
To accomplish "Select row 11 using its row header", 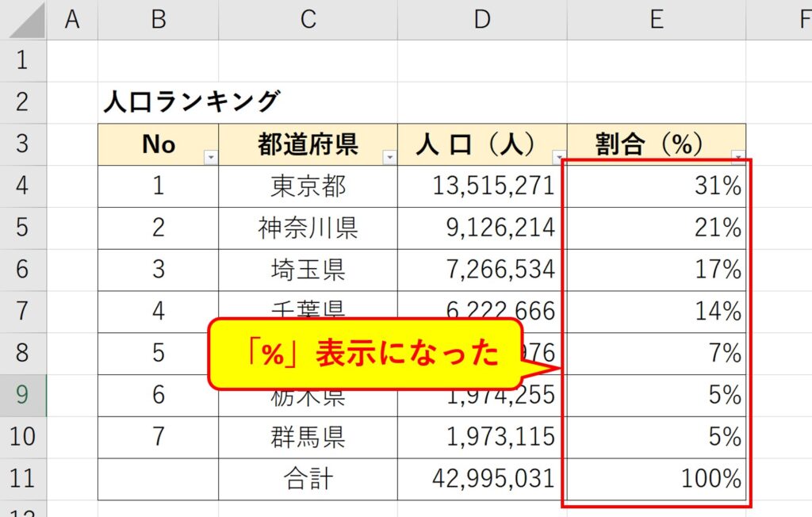I will [x=23, y=478].
